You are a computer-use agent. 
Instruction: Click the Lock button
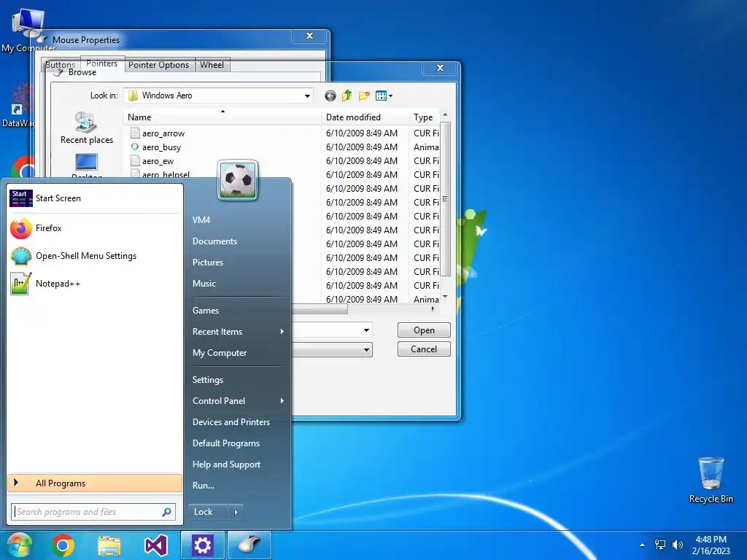tap(208, 513)
